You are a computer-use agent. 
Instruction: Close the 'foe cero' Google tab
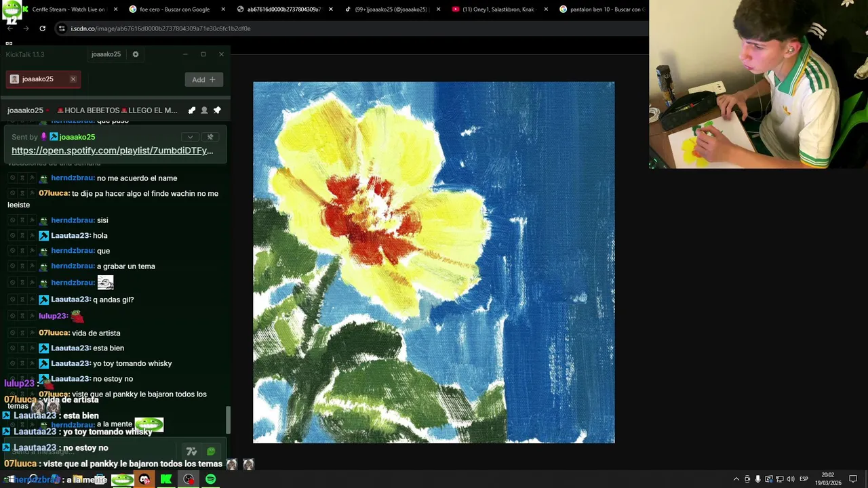click(x=223, y=9)
